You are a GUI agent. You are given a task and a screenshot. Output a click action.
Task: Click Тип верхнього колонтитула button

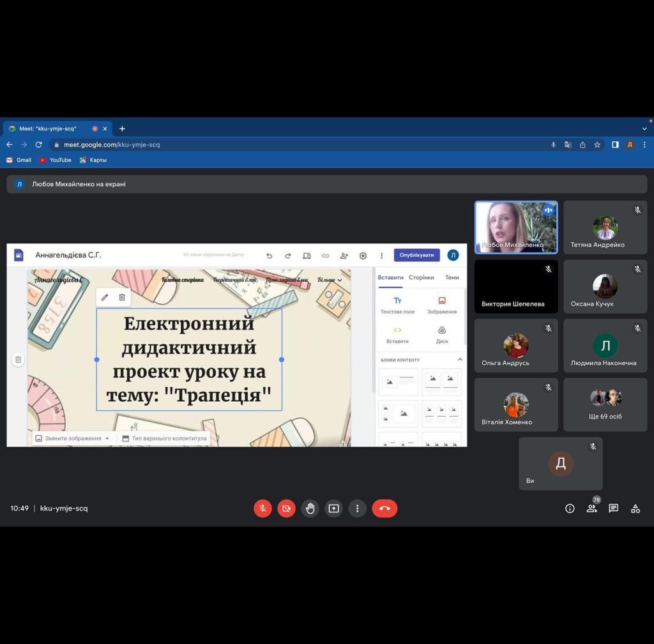point(164,438)
